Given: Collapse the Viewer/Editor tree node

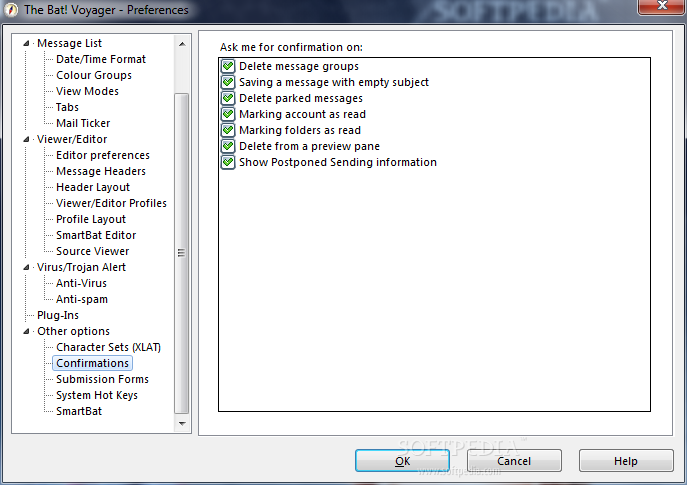Looking at the screenshot, I should coord(26,139).
